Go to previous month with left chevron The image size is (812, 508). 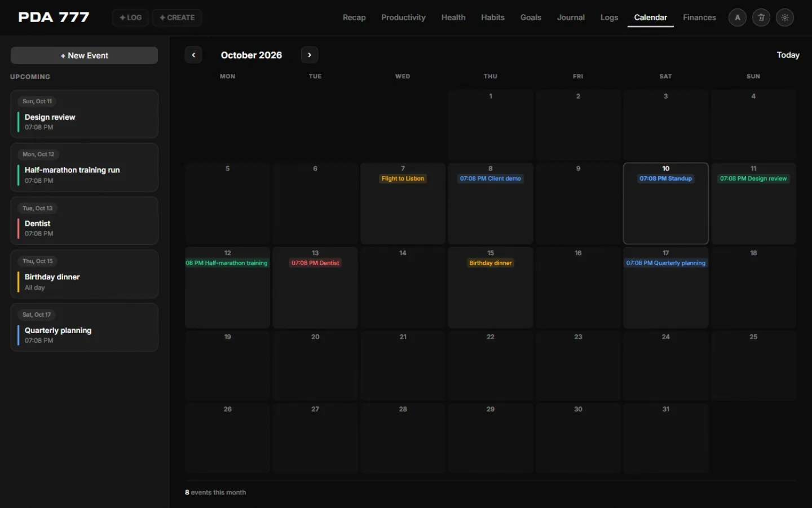193,55
